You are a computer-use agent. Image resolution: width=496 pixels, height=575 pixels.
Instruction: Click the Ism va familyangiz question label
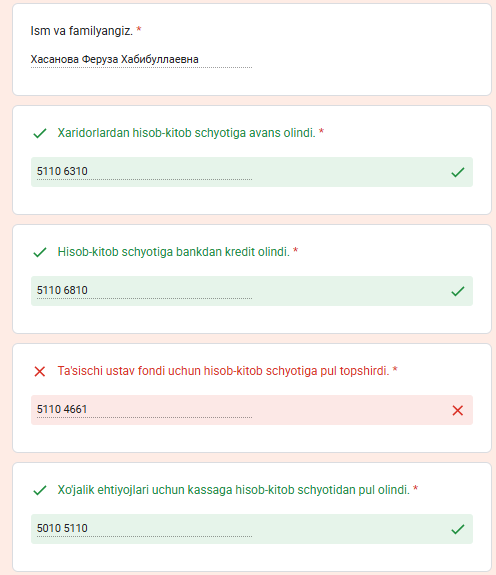(81, 31)
